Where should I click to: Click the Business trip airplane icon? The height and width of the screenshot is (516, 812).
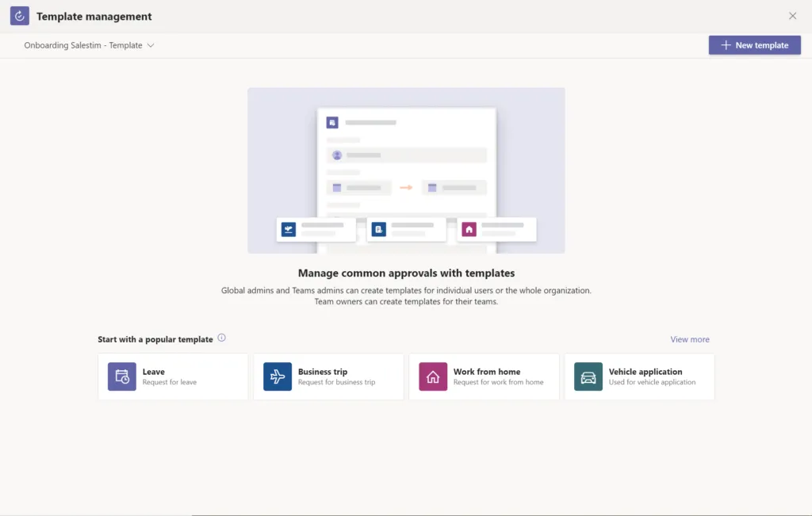click(x=278, y=376)
